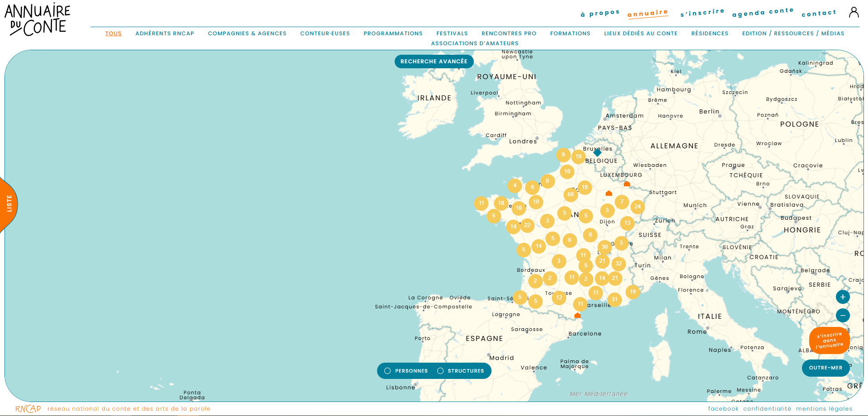Zoom out the map with minus button
Image resolution: width=868 pixels, height=416 pixels.
[x=843, y=316]
